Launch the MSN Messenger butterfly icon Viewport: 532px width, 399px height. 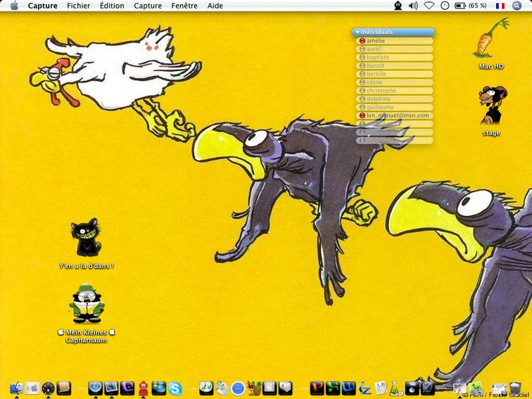point(159,388)
